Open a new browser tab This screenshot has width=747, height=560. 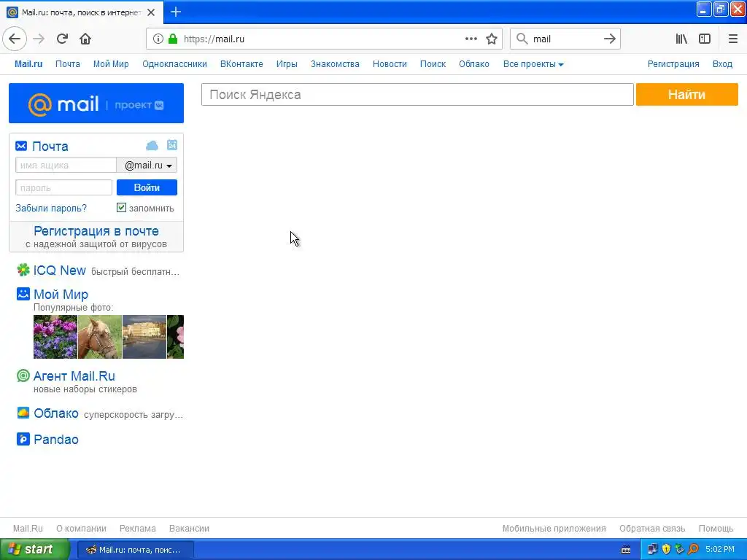pyautogui.click(x=176, y=12)
